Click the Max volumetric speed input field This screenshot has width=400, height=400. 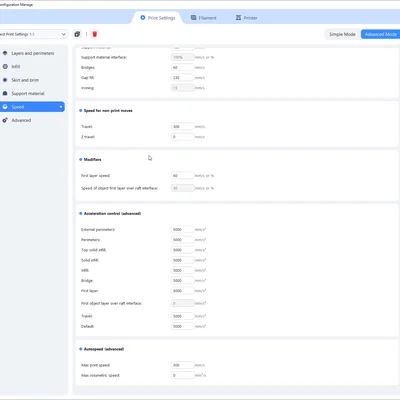(182, 375)
